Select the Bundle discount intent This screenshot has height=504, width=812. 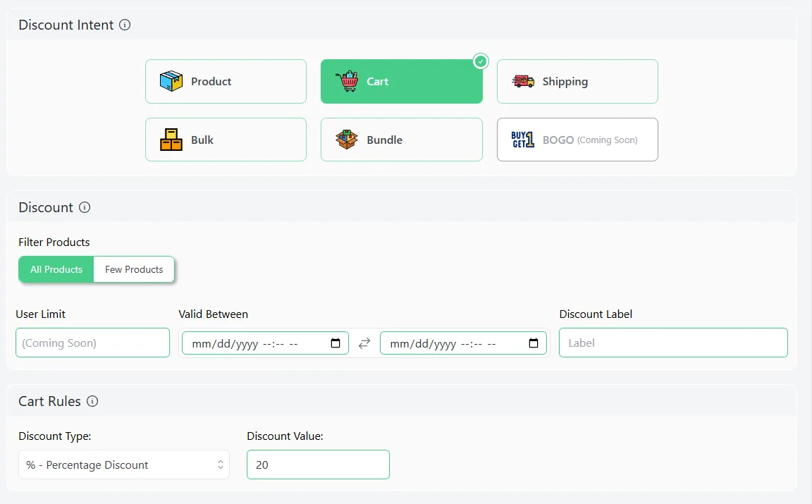(x=401, y=140)
